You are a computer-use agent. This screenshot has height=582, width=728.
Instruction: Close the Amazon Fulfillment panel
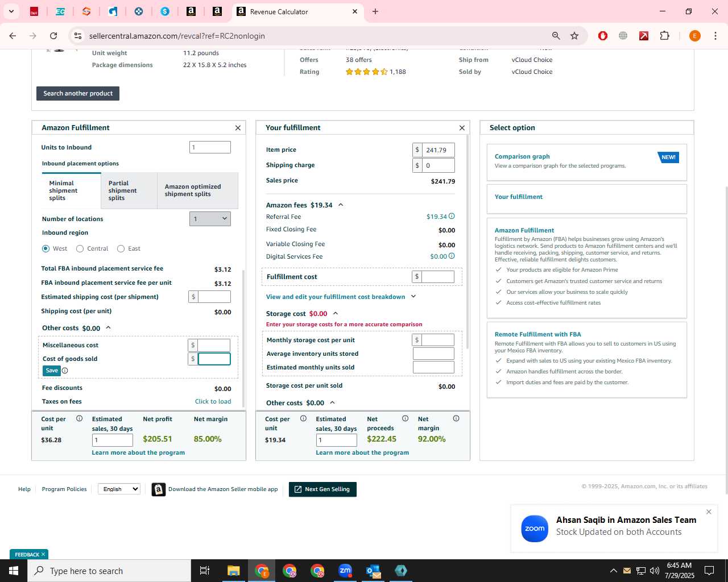tap(238, 128)
